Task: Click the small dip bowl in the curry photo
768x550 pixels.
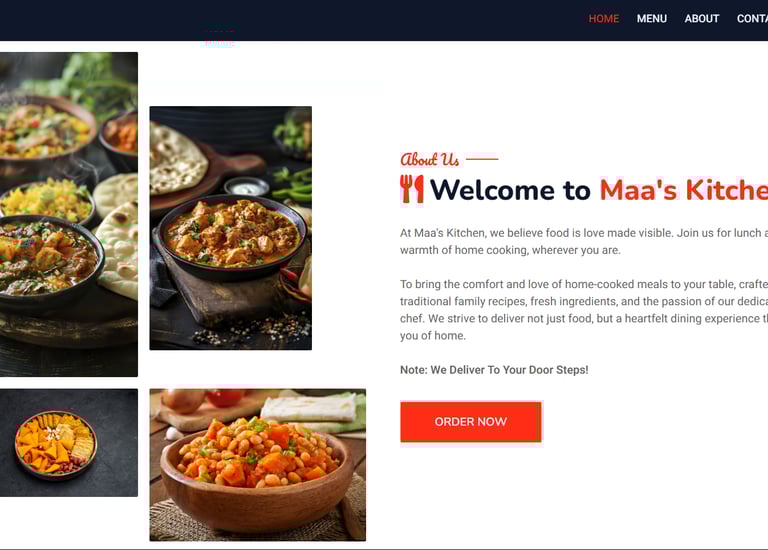Action: click(246, 188)
